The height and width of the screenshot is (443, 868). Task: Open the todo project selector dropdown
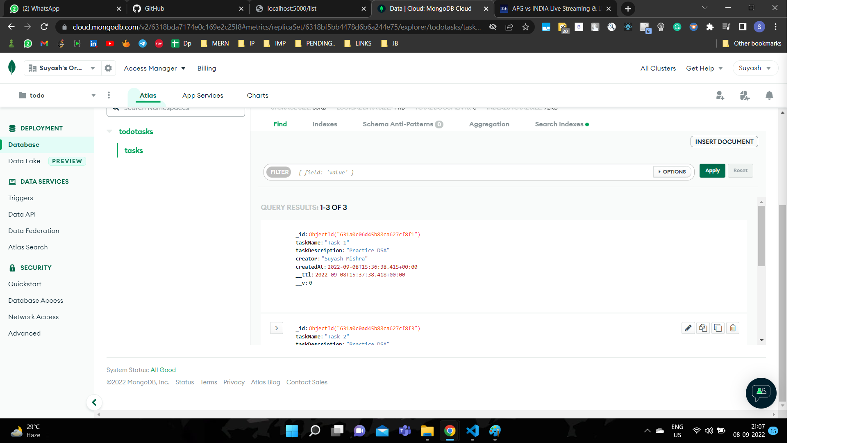[x=57, y=95]
